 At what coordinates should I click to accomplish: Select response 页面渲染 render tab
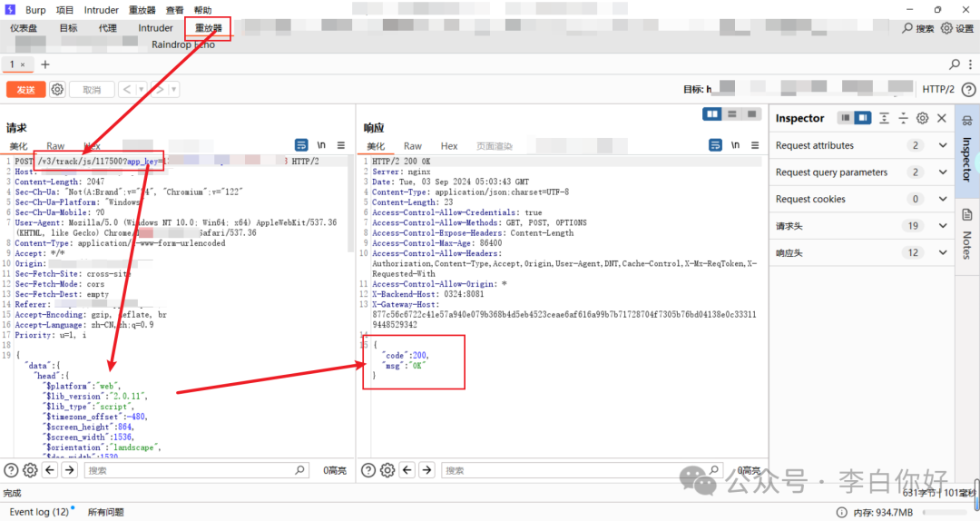click(495, 146)
